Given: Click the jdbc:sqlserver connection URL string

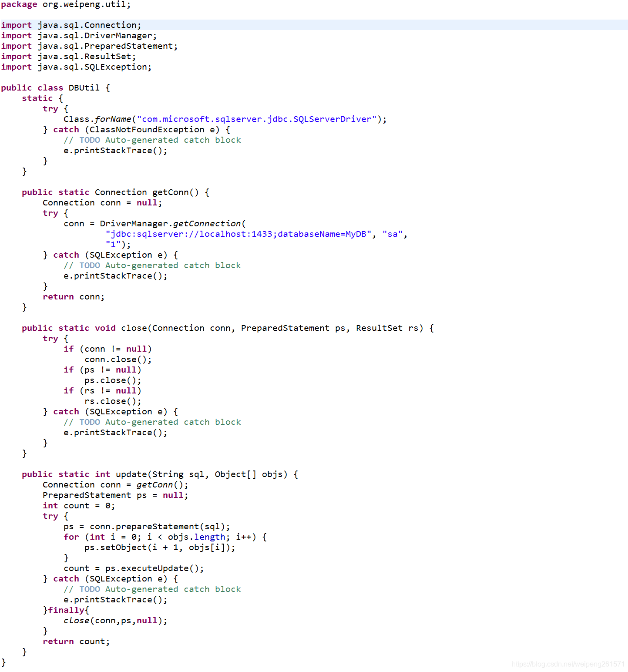Looking at the screenshot, I should (x=238, y=234).
